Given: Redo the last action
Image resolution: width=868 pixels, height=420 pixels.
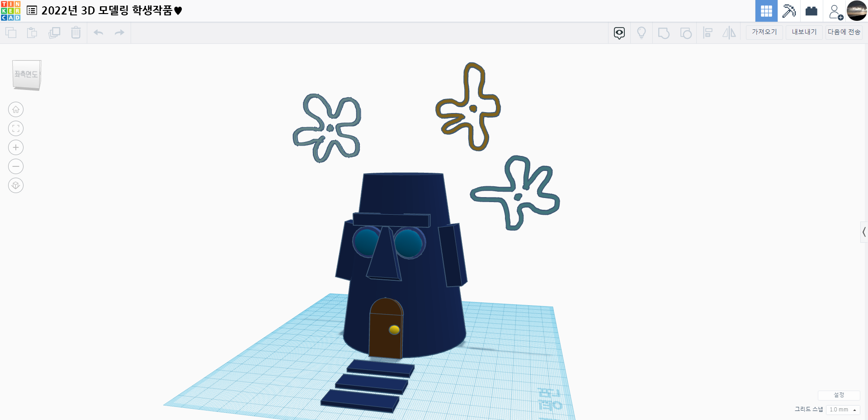Looking at the screenshot, I should point(119,33).
